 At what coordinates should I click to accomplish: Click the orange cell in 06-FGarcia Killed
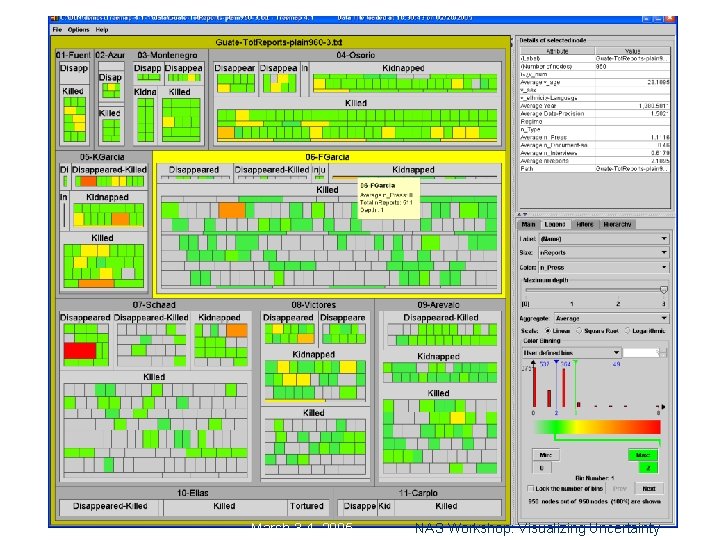(232, 210)
